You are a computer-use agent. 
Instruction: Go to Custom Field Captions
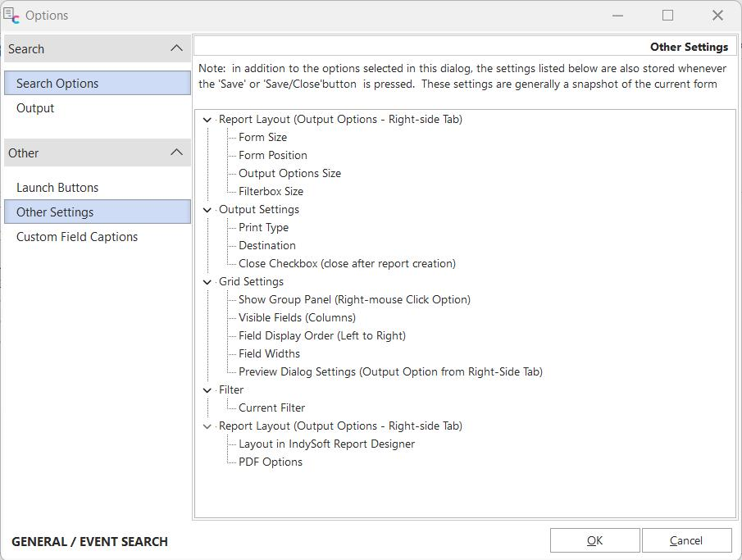click(x=77, y=237)
